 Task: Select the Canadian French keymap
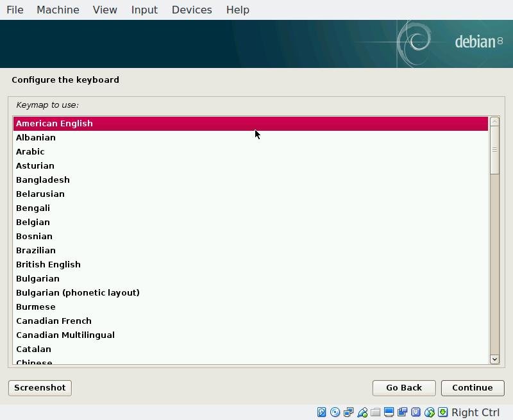[x=251, y=321]
